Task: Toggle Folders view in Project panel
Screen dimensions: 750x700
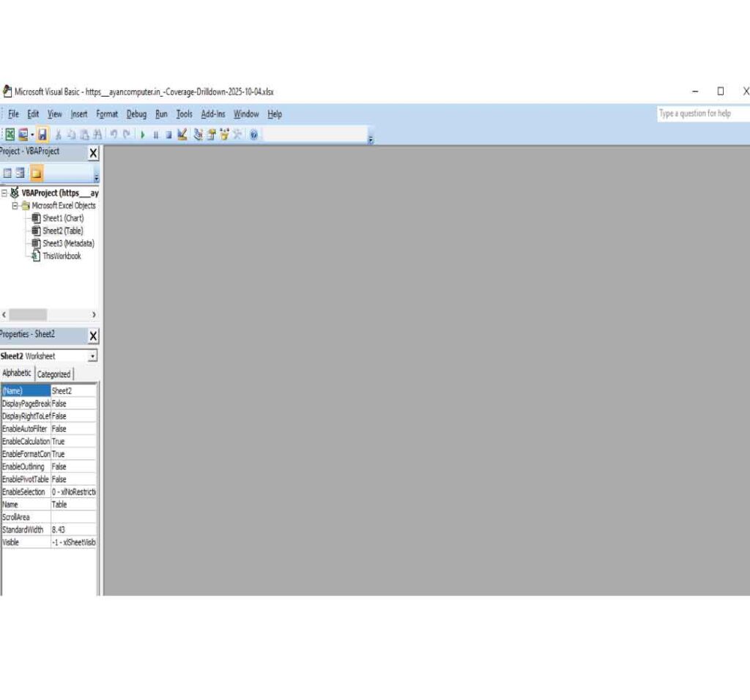Action: [x=36, y=174]
